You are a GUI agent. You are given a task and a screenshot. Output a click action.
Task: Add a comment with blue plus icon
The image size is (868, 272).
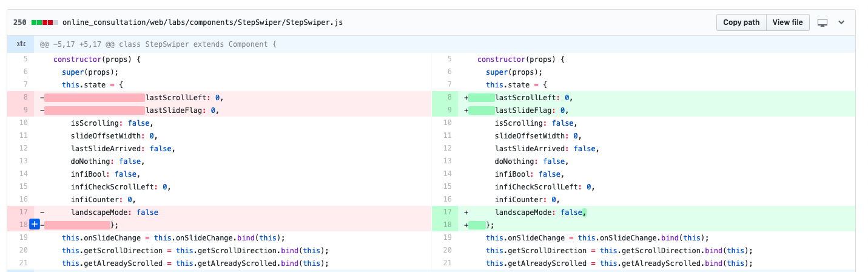click(x=35, y=225)
